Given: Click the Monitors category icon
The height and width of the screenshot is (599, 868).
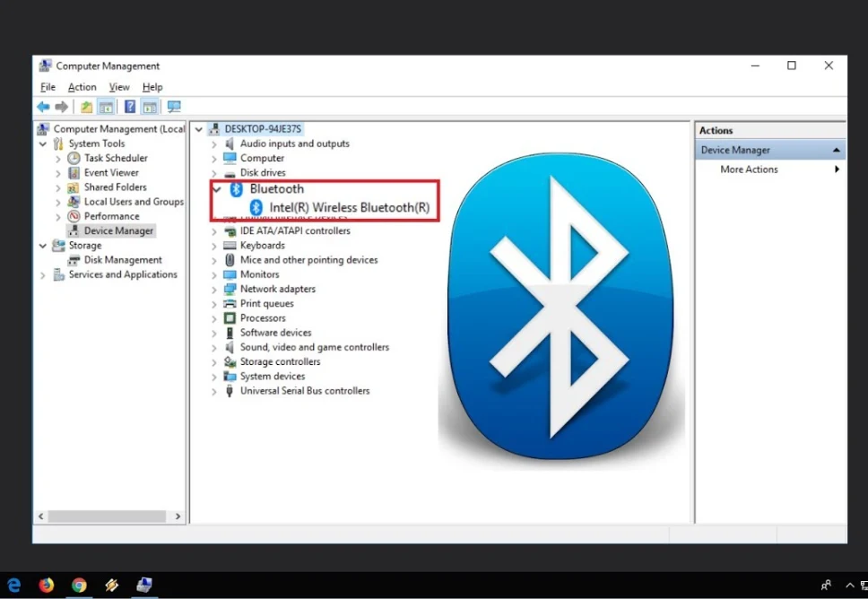Looking at the screenshot, I should click(x=230, y=274).
